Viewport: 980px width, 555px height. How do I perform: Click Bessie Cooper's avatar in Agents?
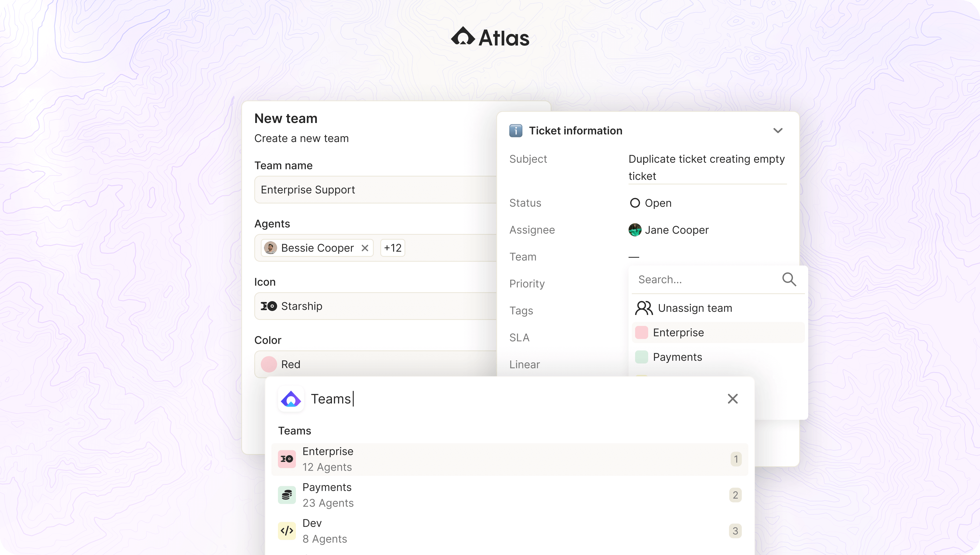(270, 248)
